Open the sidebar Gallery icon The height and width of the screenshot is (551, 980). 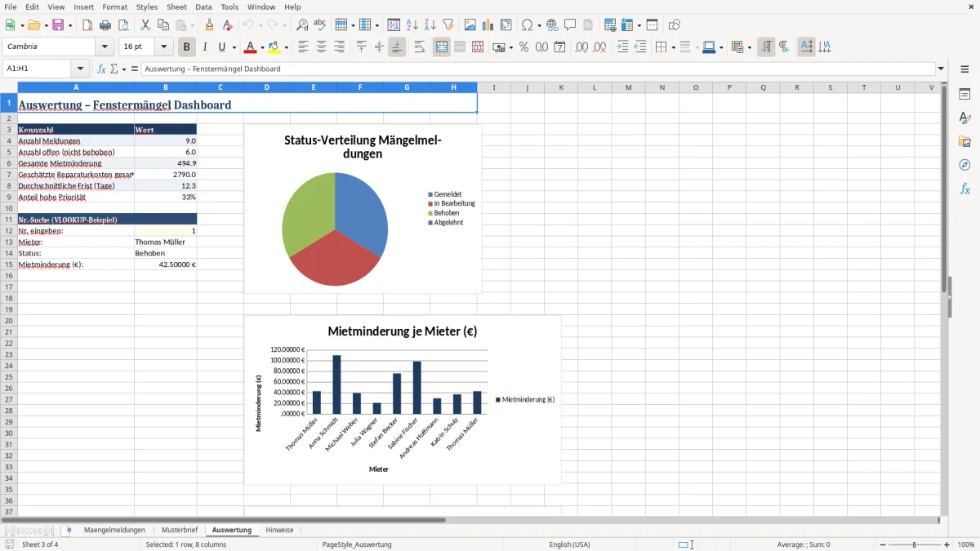tap(964, 142)
